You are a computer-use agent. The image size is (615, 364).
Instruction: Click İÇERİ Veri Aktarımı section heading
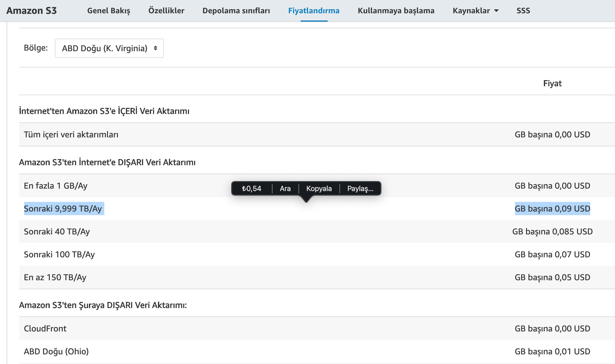[104, 111]
